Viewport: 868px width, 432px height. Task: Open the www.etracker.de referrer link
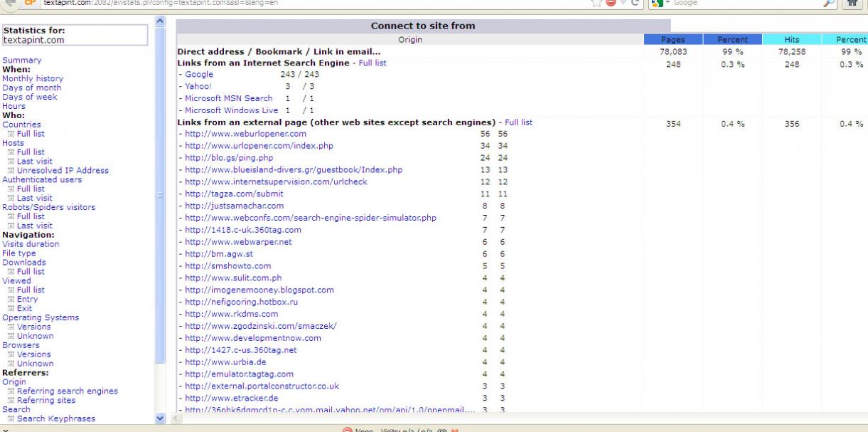231,398
